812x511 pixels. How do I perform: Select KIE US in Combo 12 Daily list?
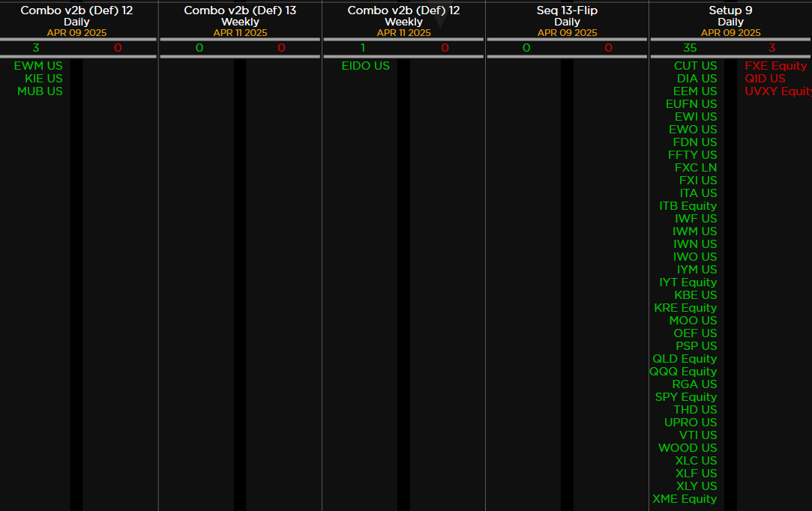coord(43,79)
